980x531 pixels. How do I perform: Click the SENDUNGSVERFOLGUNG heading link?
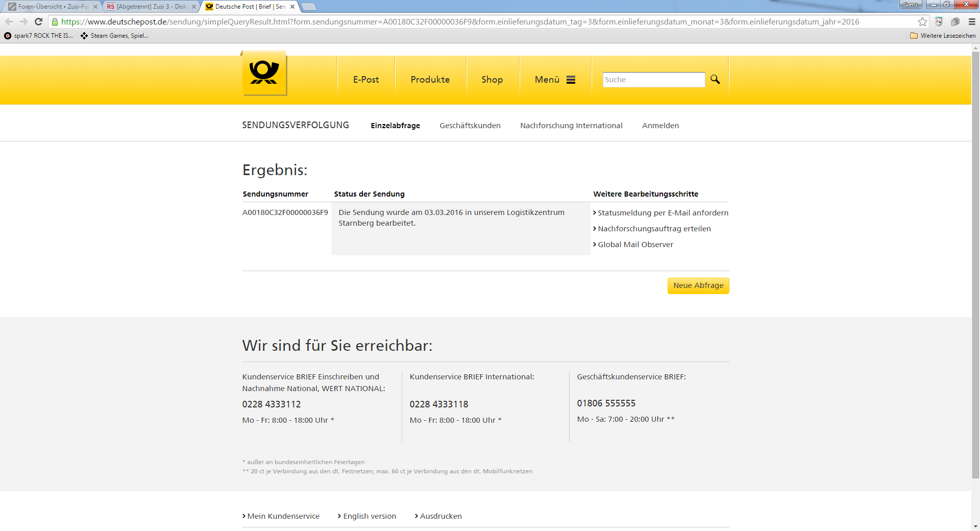(x=296, y=125)
